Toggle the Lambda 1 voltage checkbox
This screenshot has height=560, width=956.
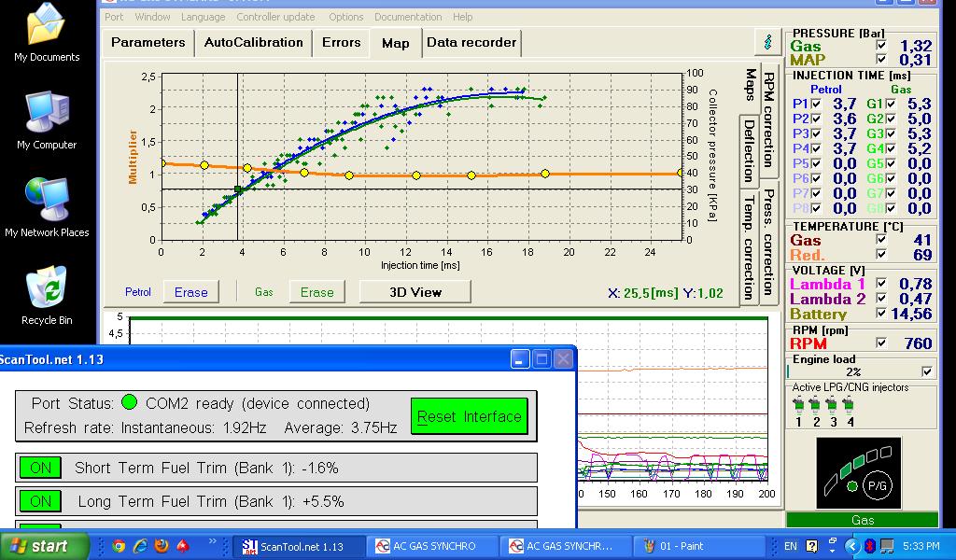coord(881,284)
